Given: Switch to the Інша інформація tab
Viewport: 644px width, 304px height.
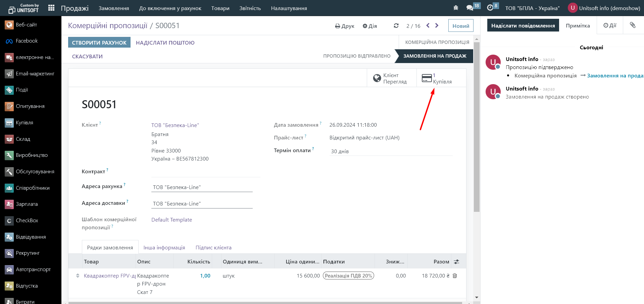Looking at the screenshot, I should [x=164, y=247].
